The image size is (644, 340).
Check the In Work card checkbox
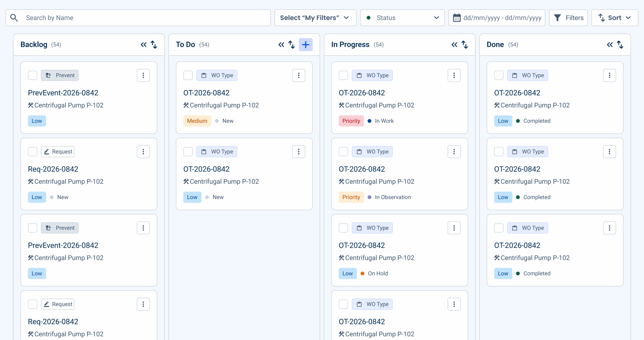(343, 75)
